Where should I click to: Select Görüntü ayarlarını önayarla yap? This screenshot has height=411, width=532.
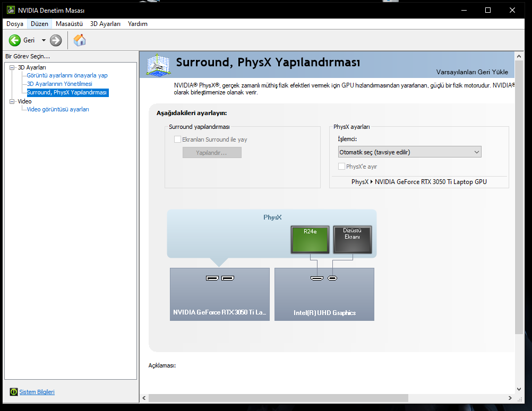click(x=67, y=75)
